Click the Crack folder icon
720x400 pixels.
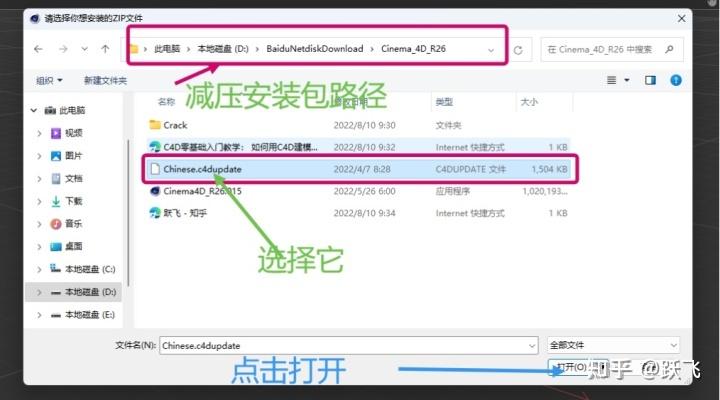point(155,125)
